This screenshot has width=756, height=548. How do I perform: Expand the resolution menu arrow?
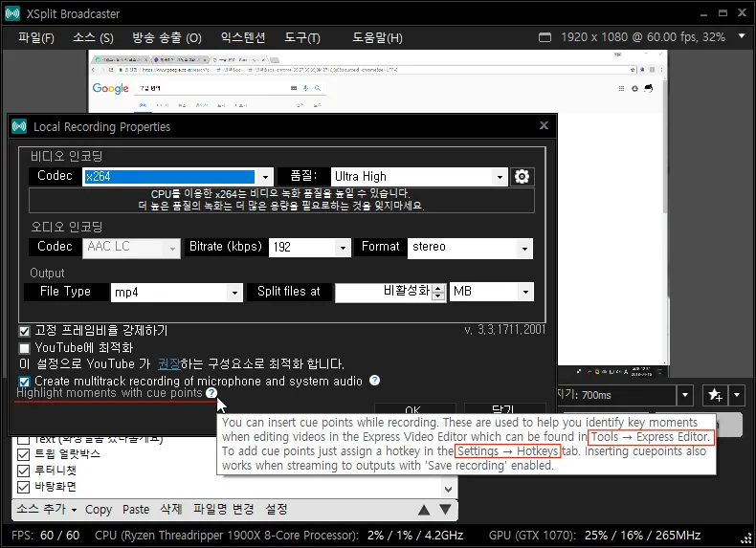[742, 35]
